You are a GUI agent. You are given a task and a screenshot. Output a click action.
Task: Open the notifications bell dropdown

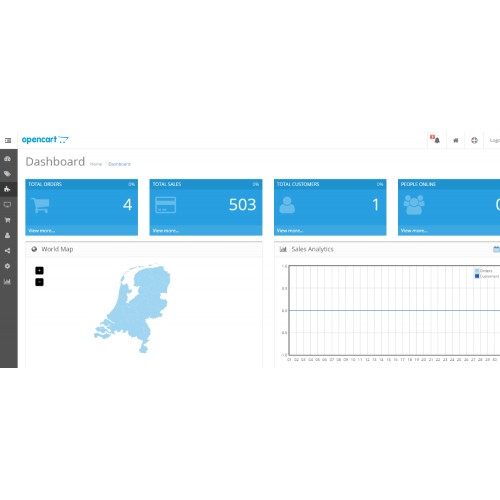[436, 140]
